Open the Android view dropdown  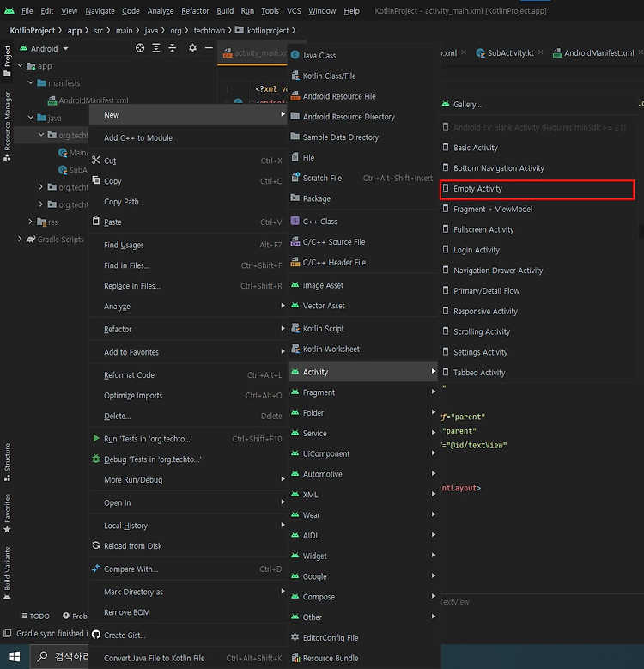45,48
